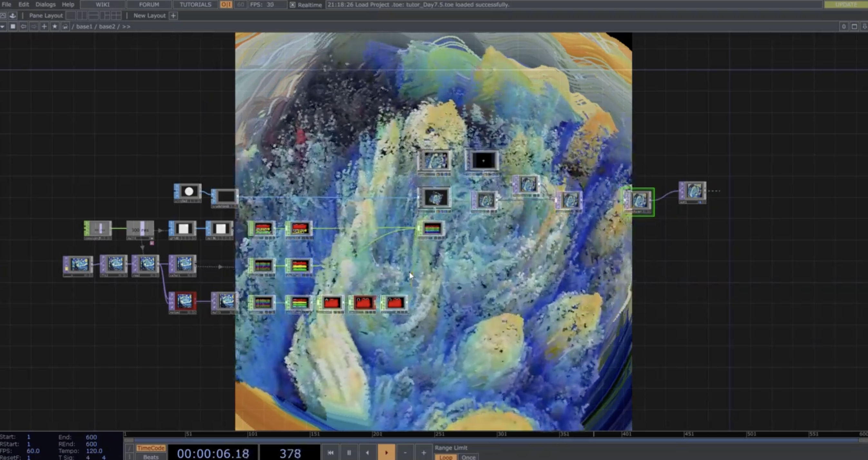Step back one frame with minus
Screen dimensions: 868x460
coord(405,453)
